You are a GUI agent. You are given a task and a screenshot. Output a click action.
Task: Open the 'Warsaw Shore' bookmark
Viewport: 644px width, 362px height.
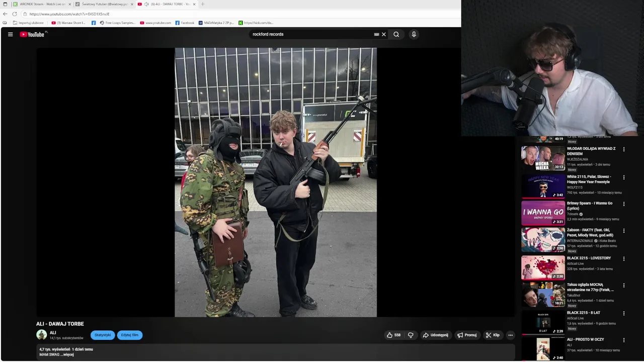(68, 23)
